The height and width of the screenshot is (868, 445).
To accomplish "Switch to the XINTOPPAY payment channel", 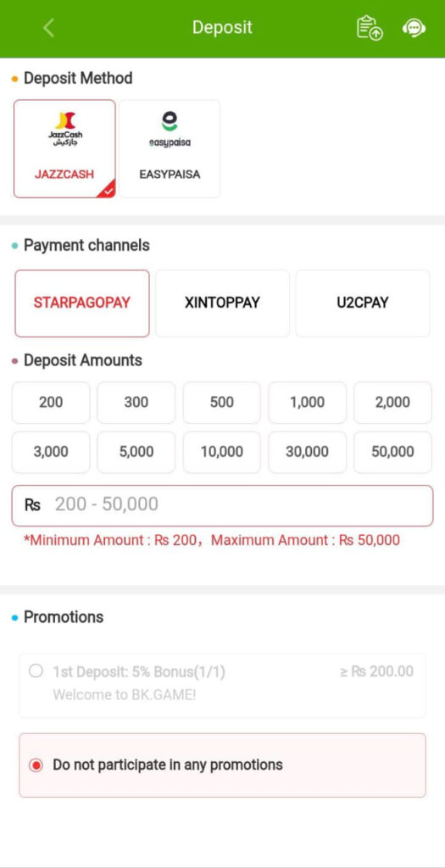I will coord(222,303).
